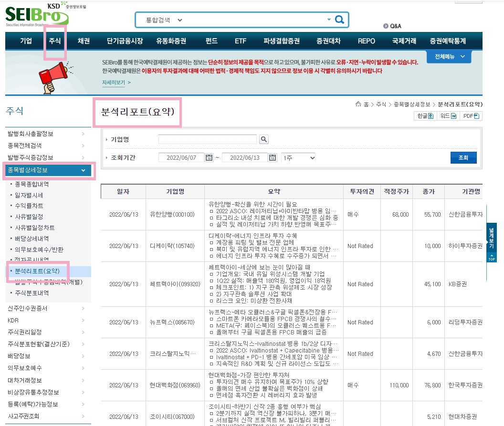The width and height of the screenshot is (504, 426).
Task: Click 종목종합내역 in sidebar
Action: coord(32,185)
